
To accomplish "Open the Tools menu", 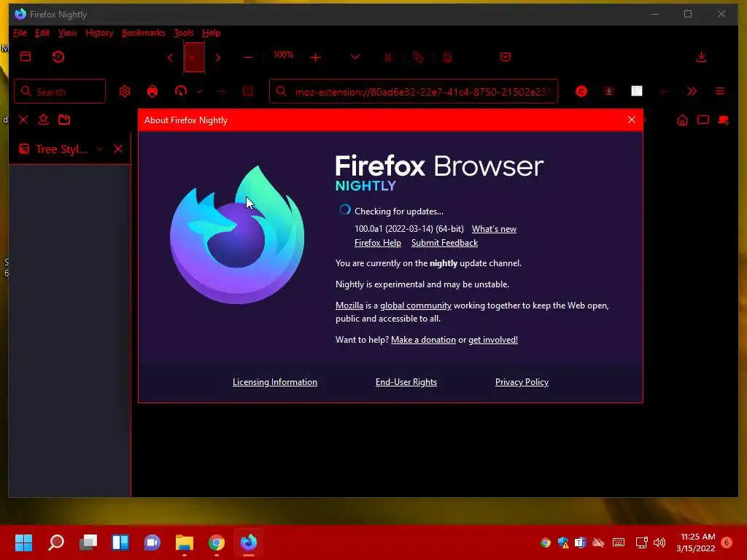I will click(183, 33).
